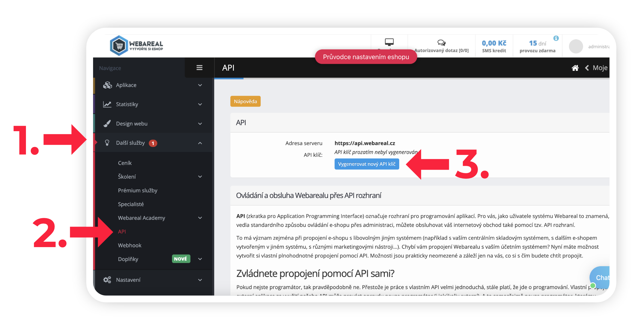Click the back chevron before Moje
This screenshot has width=644, height=330.
coord(587,68)
